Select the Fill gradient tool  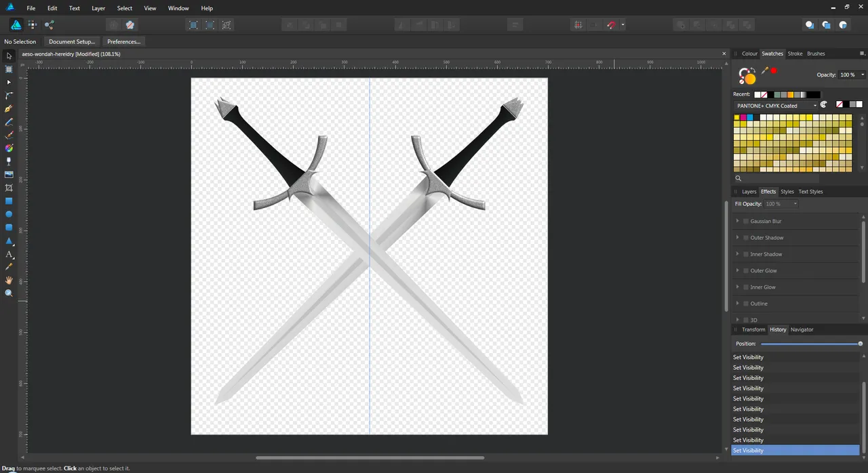click(x=9, y=148)
